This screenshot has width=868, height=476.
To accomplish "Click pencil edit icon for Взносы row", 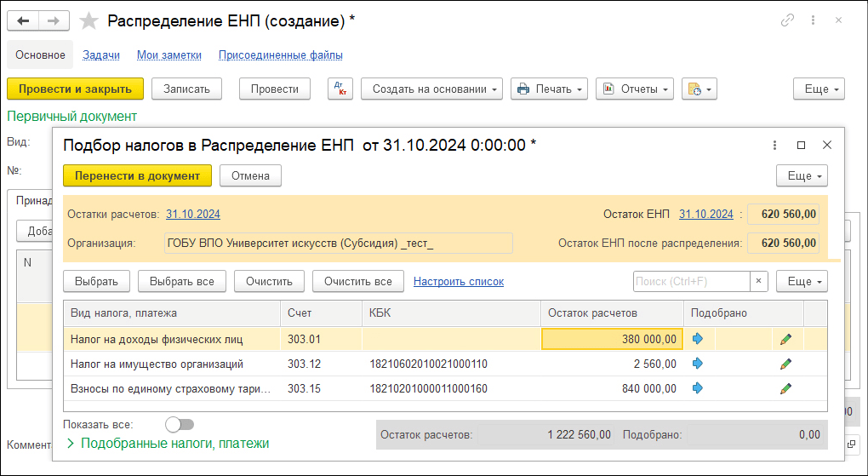I will click(x=785, y=388).
